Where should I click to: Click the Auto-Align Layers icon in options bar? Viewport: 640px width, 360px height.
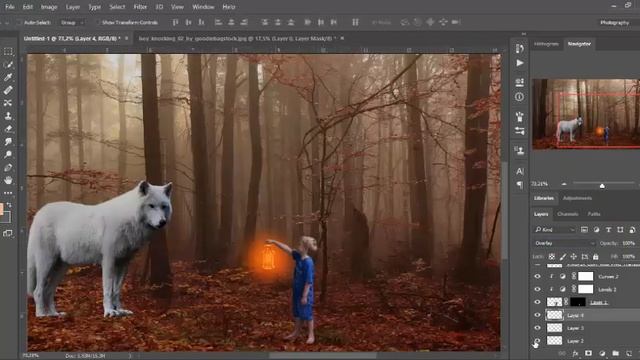point(355,22)
